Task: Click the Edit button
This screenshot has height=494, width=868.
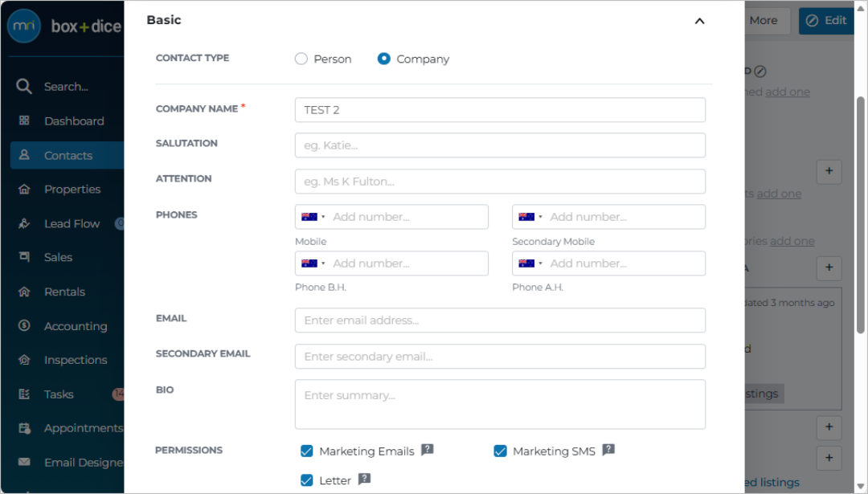Action: tap(826, 20)
